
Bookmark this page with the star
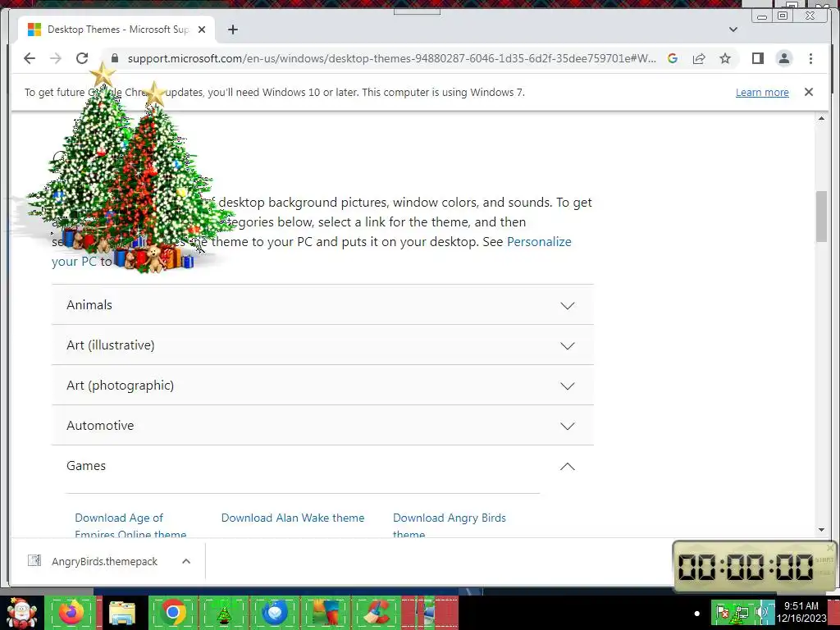pyautogui.click(x=725, y=58)
